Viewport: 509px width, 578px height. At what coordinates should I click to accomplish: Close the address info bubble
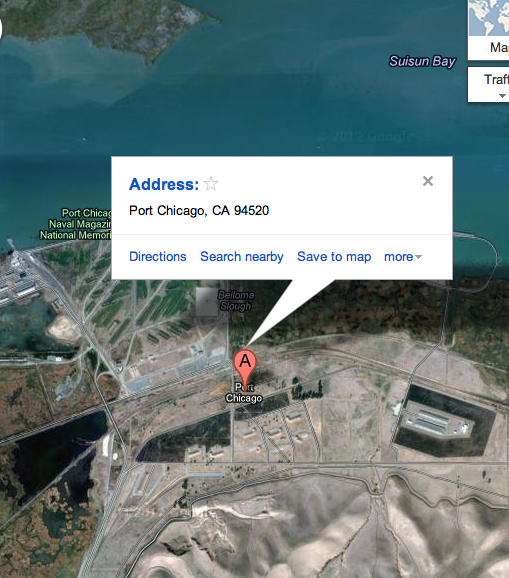[x=428, y=181]
